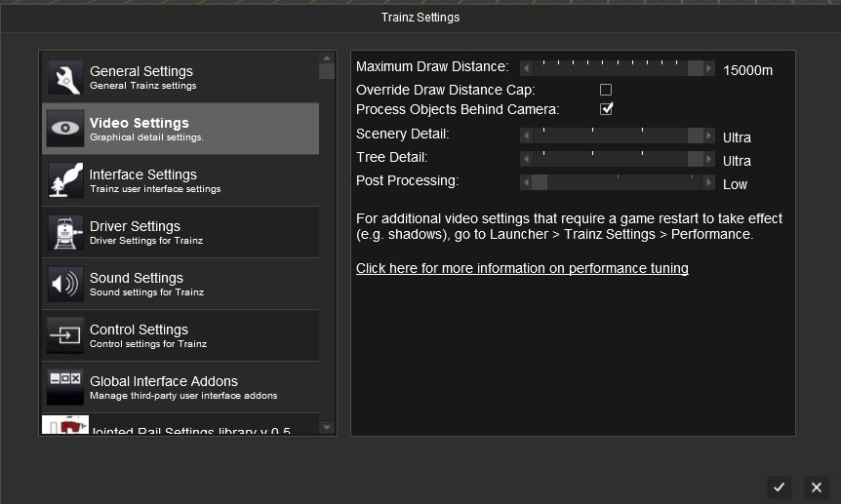Open the Driver Settings category
The height and width of the screenshot is (504, 841).
pyautogui.click(x=180, y=232)
